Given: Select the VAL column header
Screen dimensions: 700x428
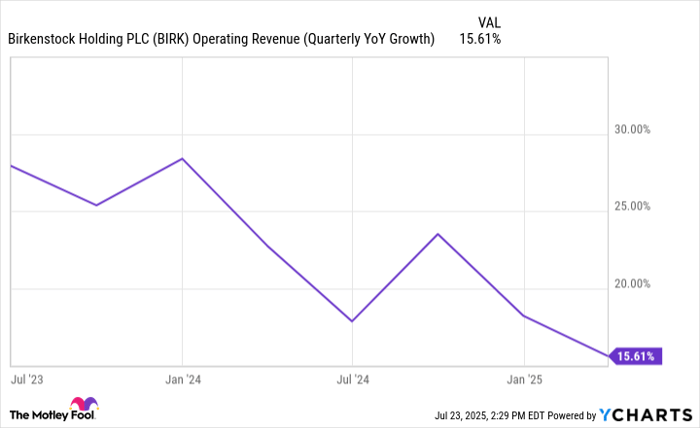Looking at the screenshot, I should 489,22.
